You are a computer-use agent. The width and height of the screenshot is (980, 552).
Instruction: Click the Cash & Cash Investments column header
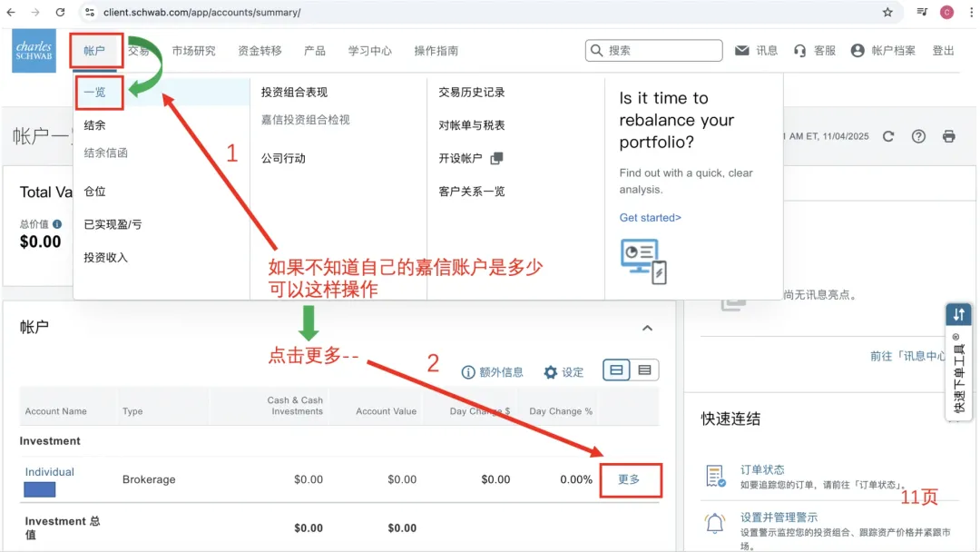click(296, 406)
